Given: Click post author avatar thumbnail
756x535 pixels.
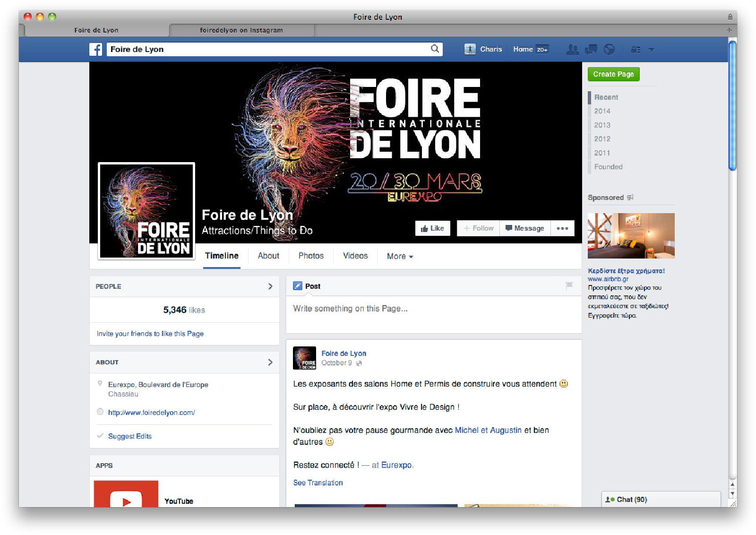Looking at the screenshot, I should click(x=305, y=358).
